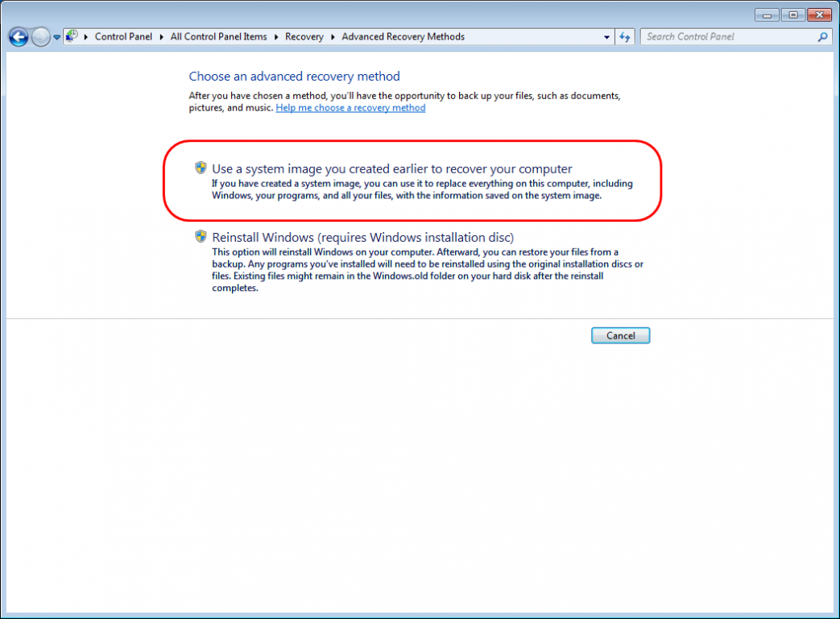Screen dimensions: 840x619
Task: Select Advanced Recovery Methods breadcrumb
Action: pos(403,37)
